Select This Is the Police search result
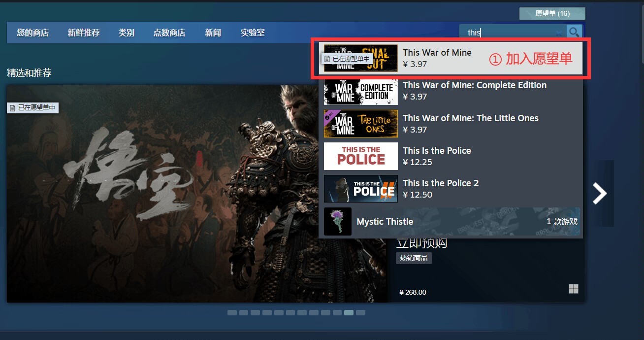This screenshot has height=340, width=644. pyautogui.click(x=451, y=156)
